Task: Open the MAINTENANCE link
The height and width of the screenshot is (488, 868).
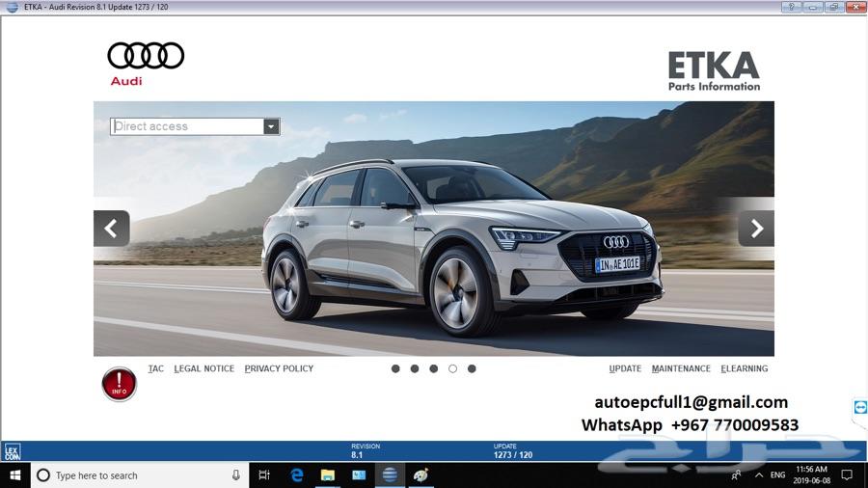Action: pos(681,368)
